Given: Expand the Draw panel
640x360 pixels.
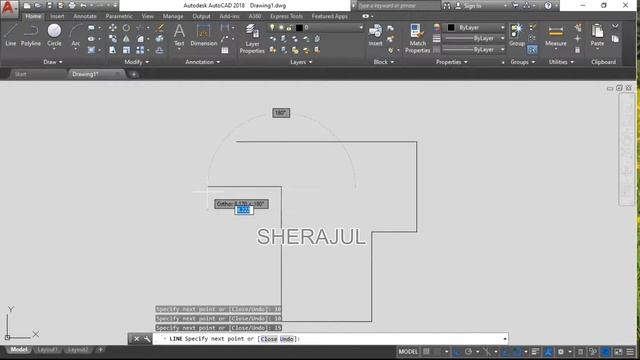Looking at the screenshot, I should [53, 62].
